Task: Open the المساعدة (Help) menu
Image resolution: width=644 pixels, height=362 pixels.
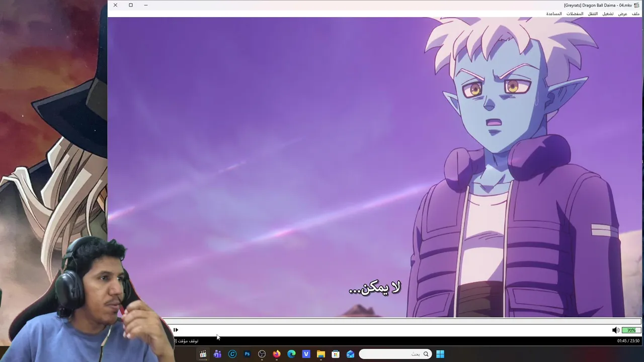Action: click(554, 14)
